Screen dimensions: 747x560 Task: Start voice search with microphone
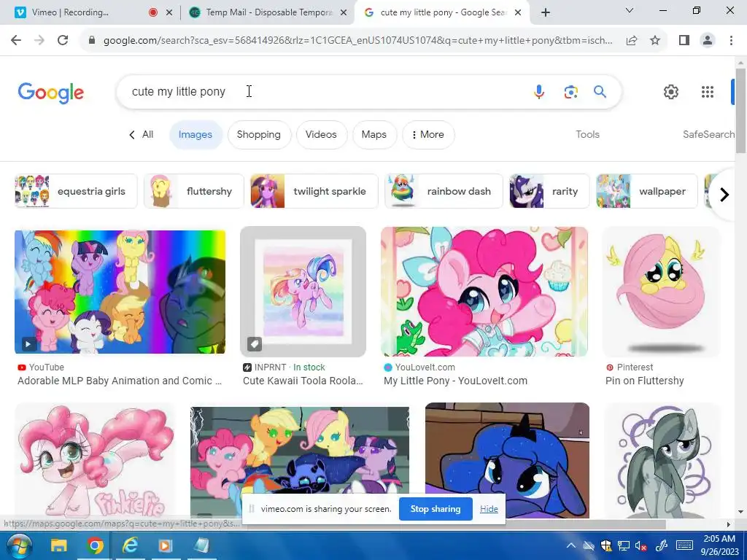tap(539, 91)
